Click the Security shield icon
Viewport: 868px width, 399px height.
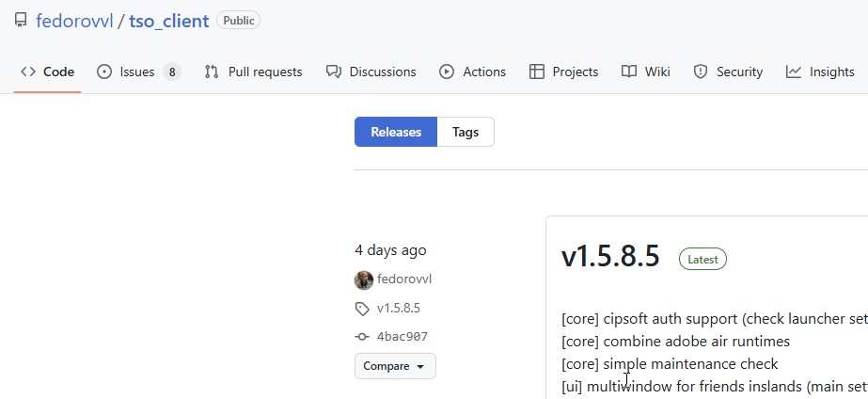[701, 72]
